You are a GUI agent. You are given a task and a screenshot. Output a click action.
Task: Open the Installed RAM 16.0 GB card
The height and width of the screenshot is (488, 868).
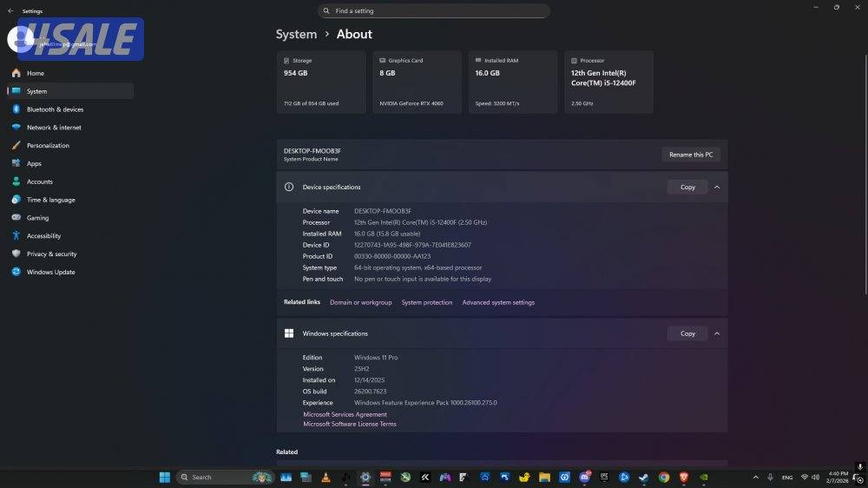point(513,82)
